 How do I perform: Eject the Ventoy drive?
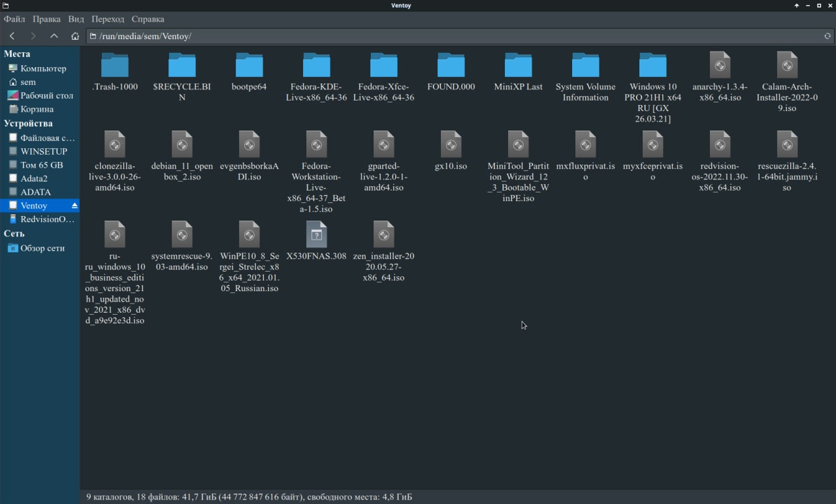tap(74, 206)
